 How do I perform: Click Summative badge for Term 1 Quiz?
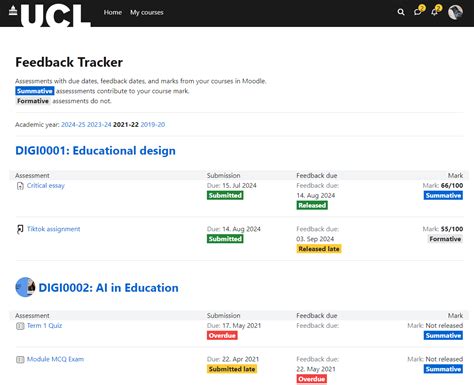point(443,335)
